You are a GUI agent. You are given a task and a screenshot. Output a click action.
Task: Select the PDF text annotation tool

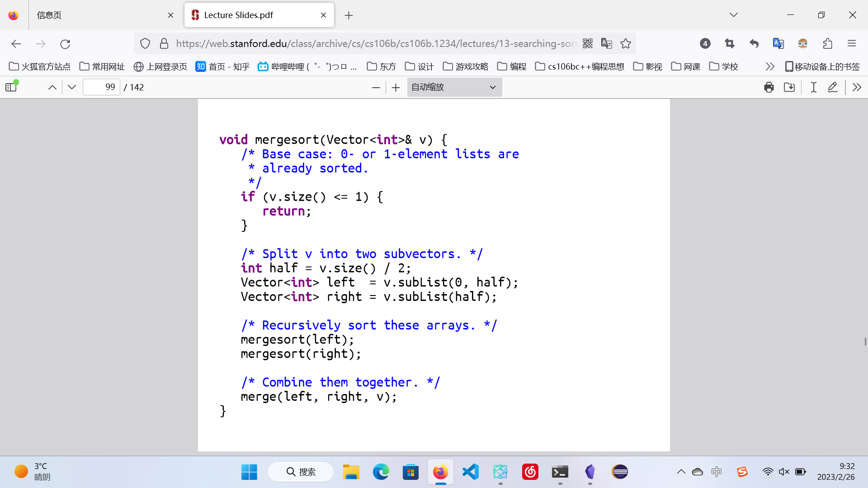tap(814, 87)
